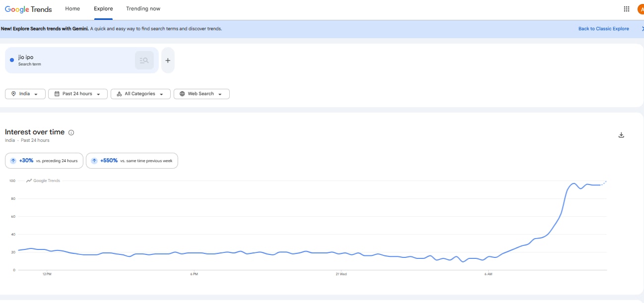Open the orange account avatar
This screenshot has height=303, width=644.
(640, 9)
